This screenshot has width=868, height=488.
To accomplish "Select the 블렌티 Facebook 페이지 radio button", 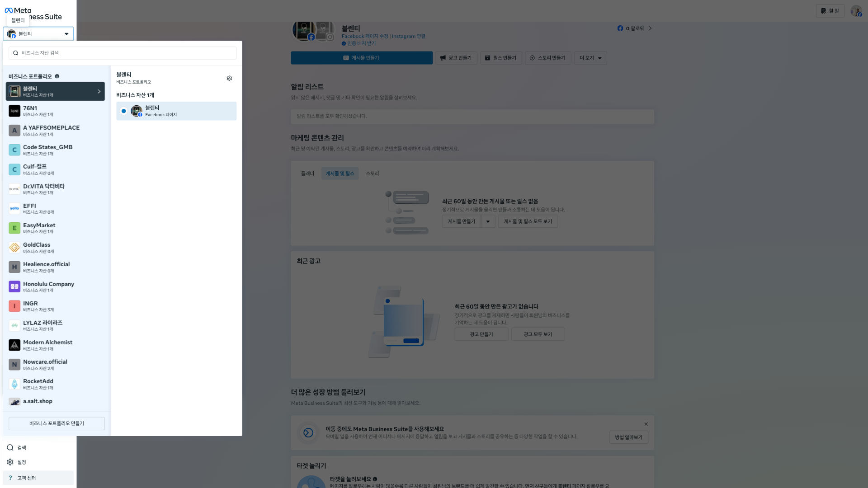I will tap(123, 111).
